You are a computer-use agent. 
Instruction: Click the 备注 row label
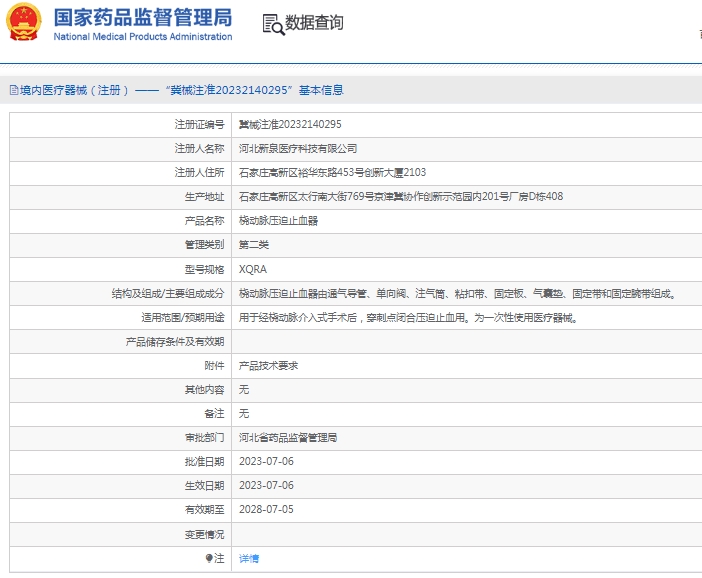(x=214, y=413)
